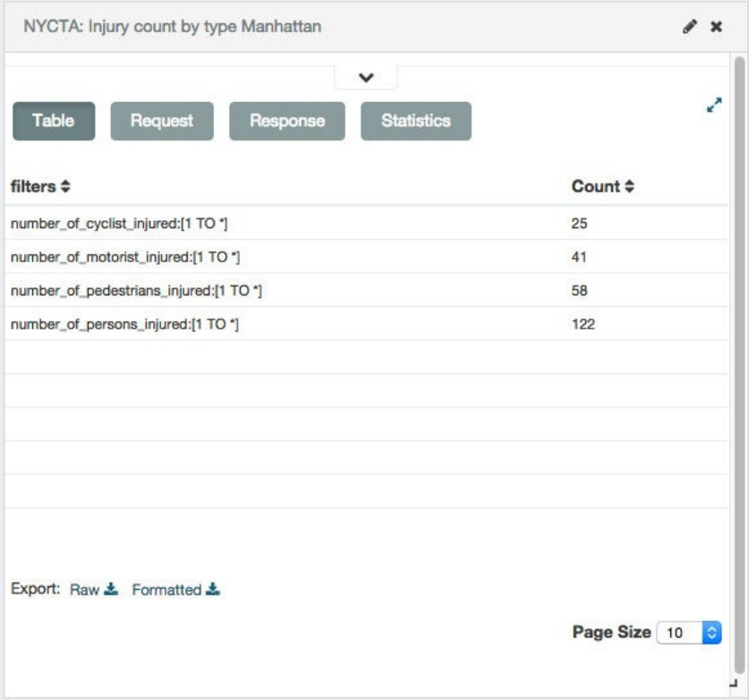View the Statistics tab
The height and width of the screenshot is (700, 749).
416,121
